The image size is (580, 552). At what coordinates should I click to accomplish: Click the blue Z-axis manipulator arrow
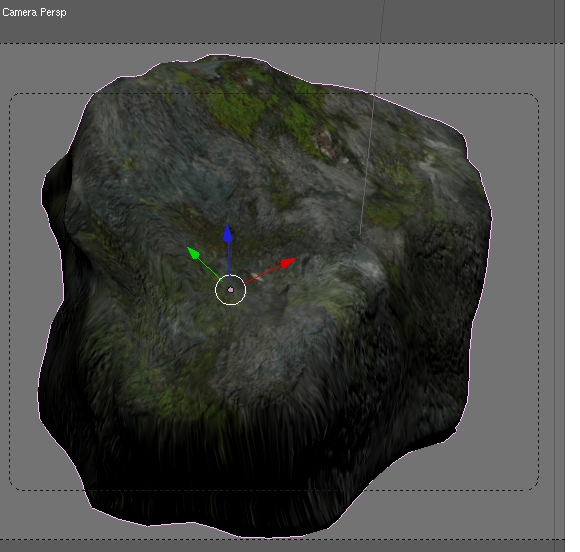click(x=228, y=234)
